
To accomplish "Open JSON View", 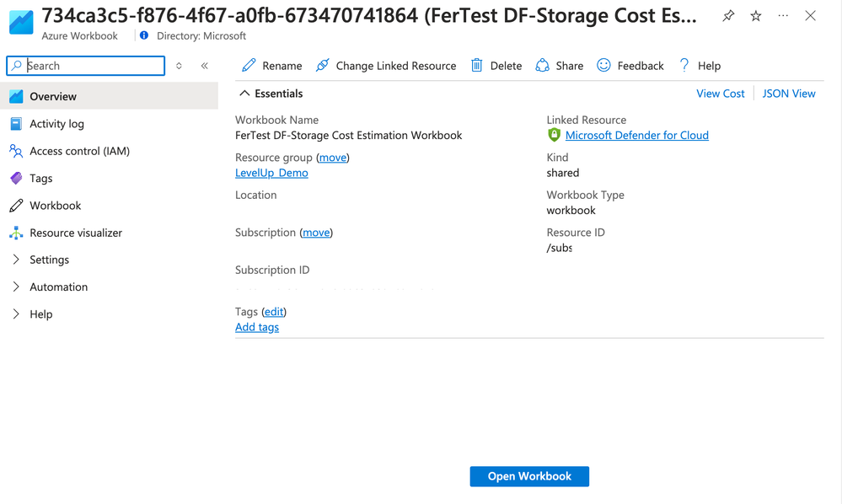I will [x=789, y=94].
